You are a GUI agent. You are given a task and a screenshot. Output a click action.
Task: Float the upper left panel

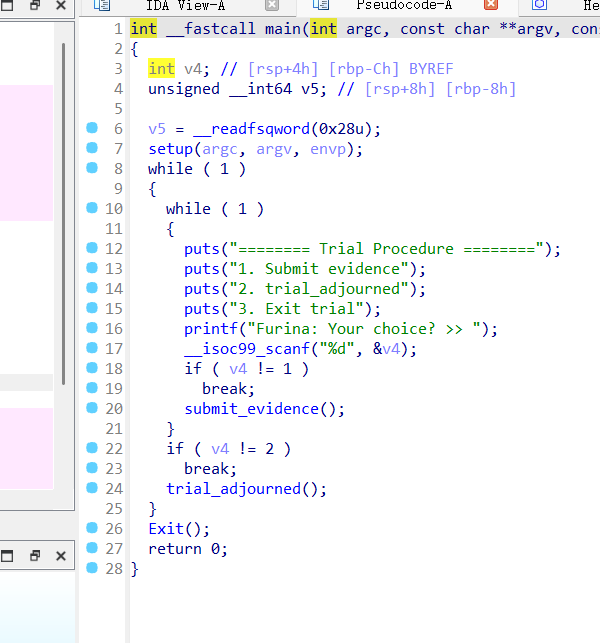coord(35,5)
